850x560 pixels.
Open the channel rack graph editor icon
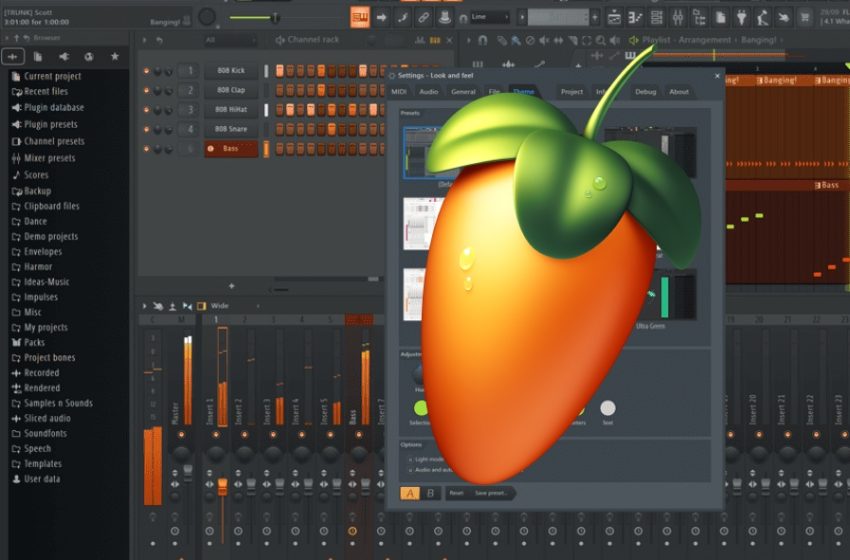click(x=420, y=40)
